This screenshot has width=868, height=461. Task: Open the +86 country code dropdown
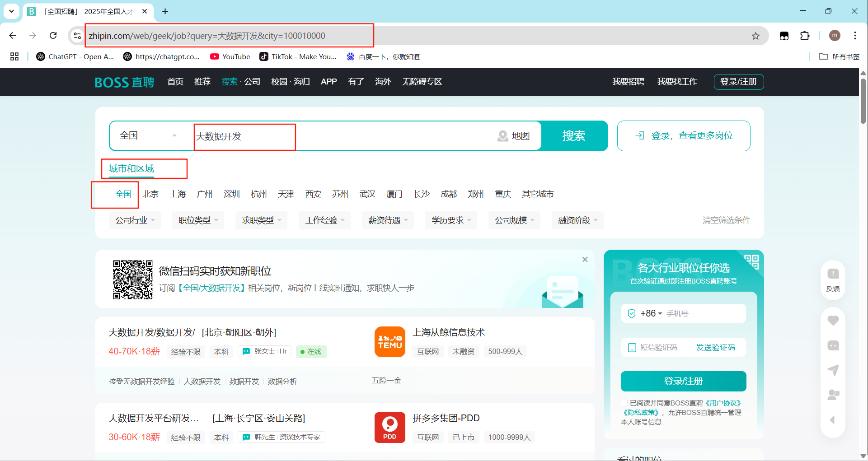[x=651, y=313]
